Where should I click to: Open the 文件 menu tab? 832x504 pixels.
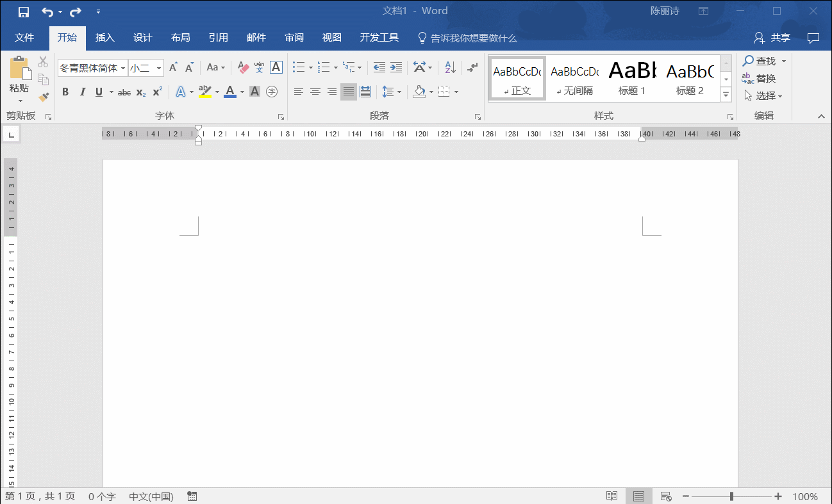[24, 38]
